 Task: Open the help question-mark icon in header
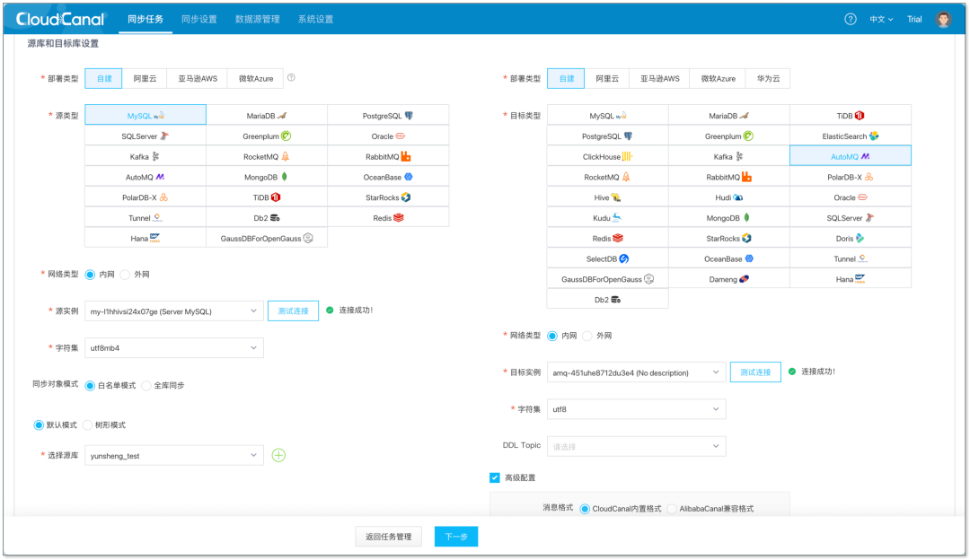[x=851, y=19]
